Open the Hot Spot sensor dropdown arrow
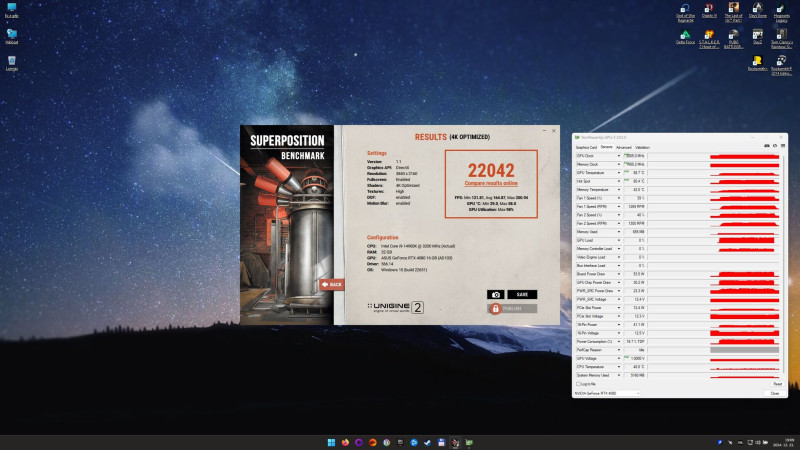 point(619,181)
